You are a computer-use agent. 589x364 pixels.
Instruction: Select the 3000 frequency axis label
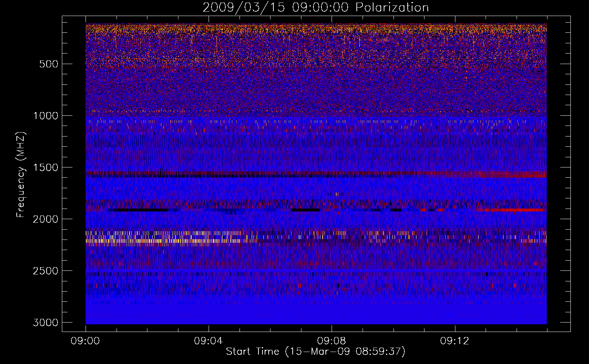point(46,323)
